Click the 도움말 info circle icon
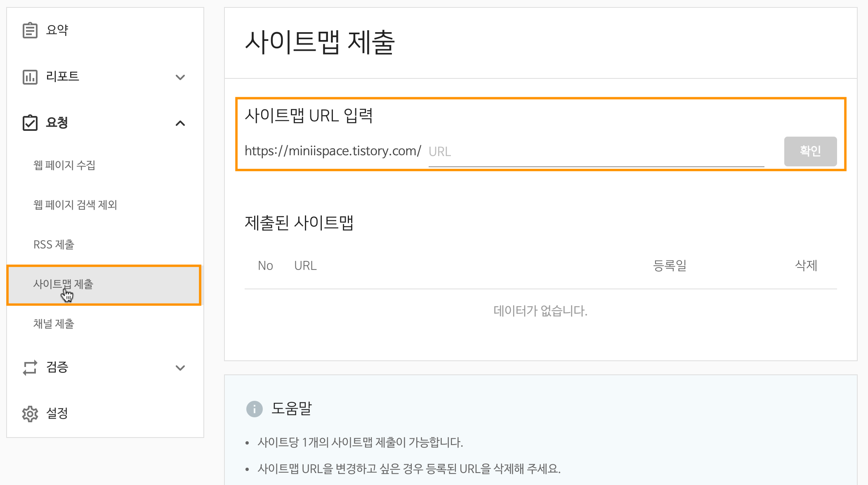This screenshot has width=868, height=485. pos(254,409)
